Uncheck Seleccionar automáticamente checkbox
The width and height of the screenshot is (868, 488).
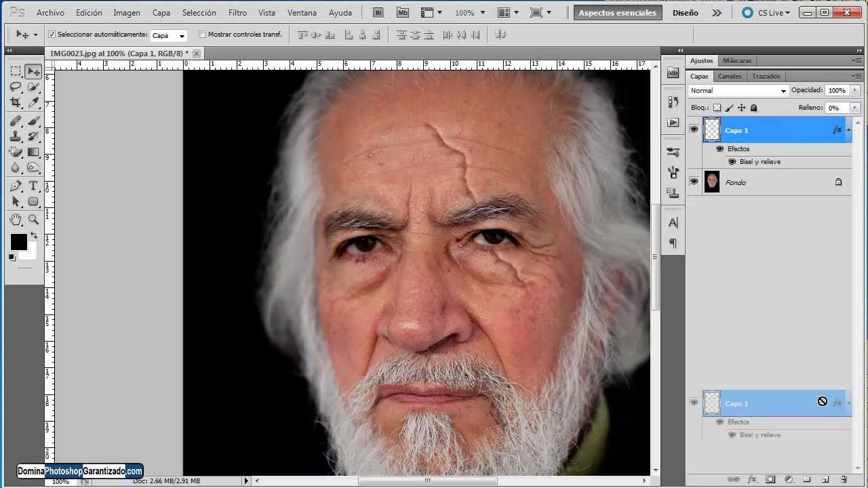52,35
